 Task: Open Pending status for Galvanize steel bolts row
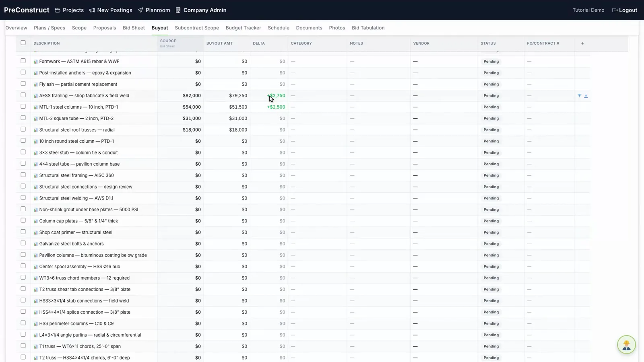(x=491, y=244)
